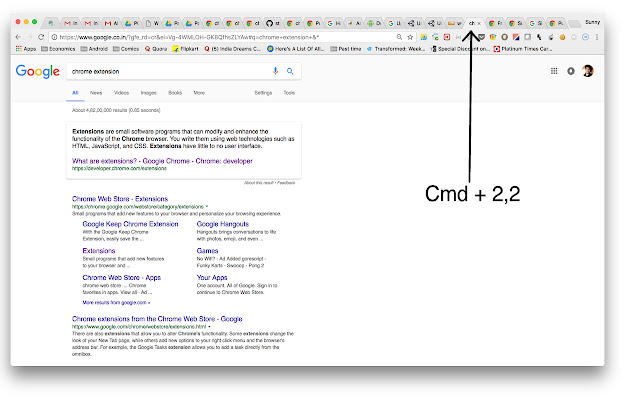Click the Sunny profile name button
640x400 pixels.
tap(592, 22)
